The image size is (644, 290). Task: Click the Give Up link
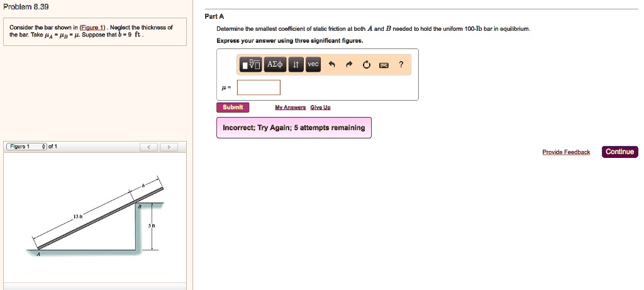coord(320,108)
